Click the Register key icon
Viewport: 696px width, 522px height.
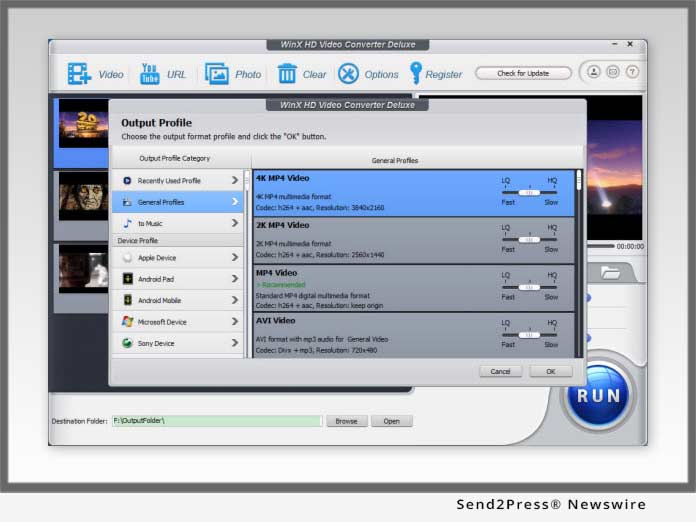coord(415,73)
